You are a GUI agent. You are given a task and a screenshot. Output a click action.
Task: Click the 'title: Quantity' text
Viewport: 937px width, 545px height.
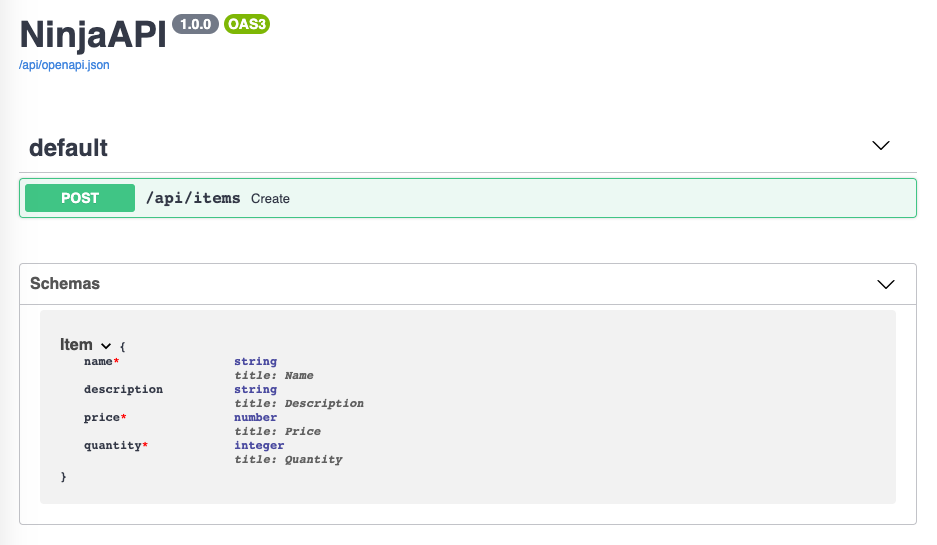click(x=288, y=460)
